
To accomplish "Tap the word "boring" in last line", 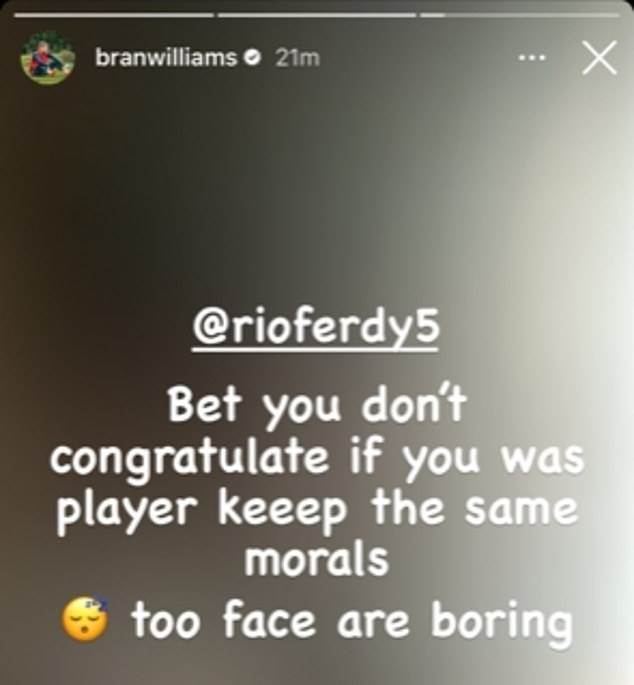I will click(501, 621).
